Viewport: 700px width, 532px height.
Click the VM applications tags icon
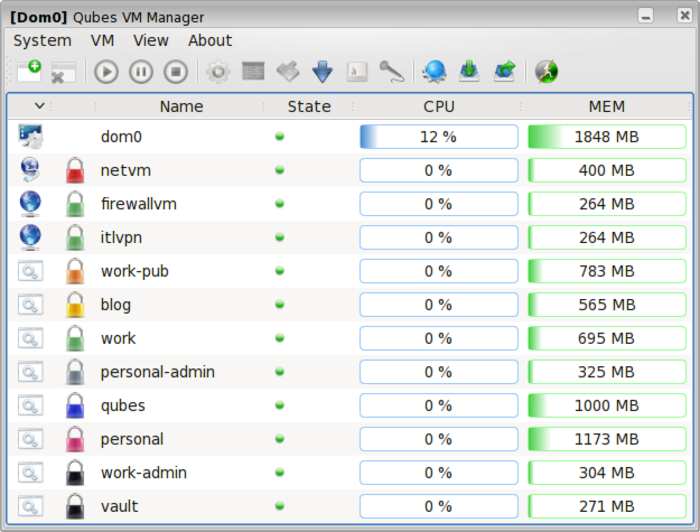pyautogui.click(x=288, y=71)
